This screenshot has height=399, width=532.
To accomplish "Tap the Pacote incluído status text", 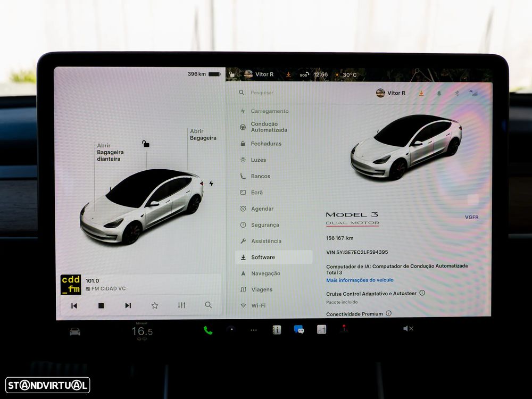I will (342, 302).
